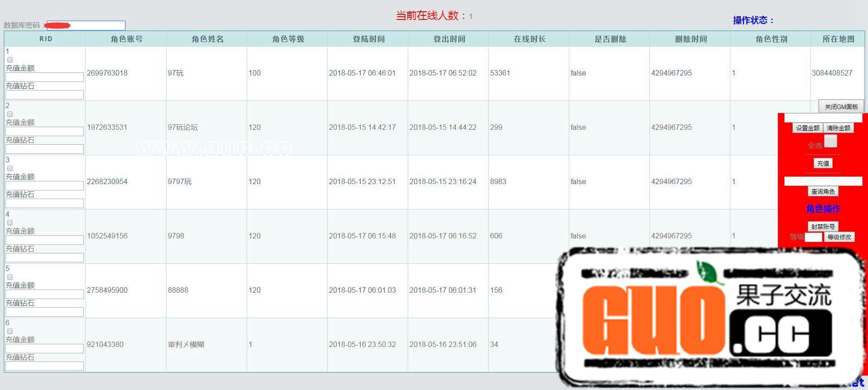Click the 查询角色 search button

pyautogui.click(x=823, y=191)
